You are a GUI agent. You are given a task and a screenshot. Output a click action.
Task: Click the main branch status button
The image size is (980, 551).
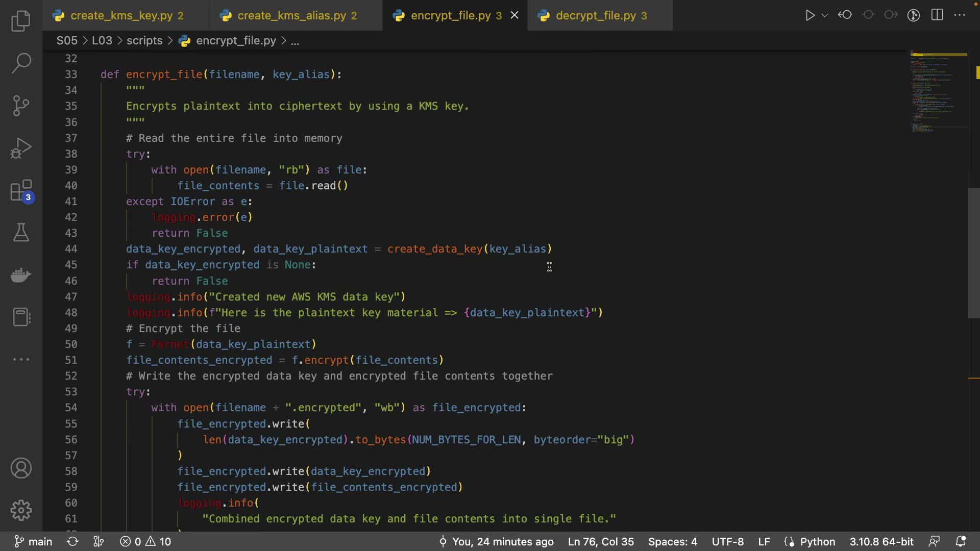tap(34, 541)
